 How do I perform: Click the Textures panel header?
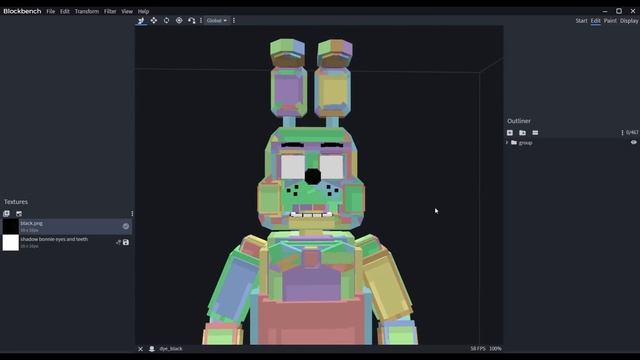point(16,202)
